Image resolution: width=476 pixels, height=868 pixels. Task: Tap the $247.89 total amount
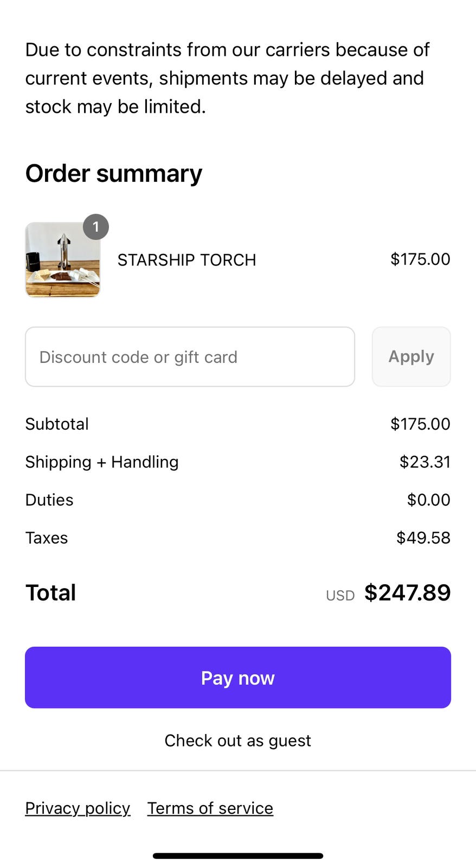tap(407, 593)
